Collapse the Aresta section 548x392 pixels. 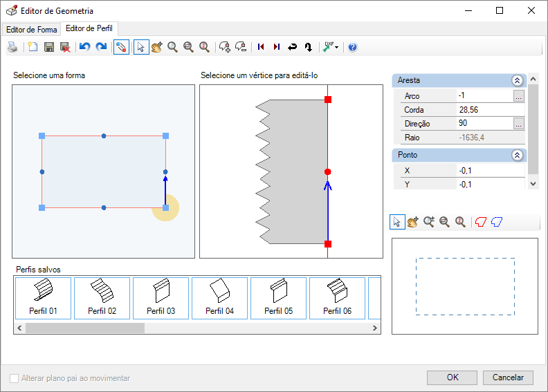pos(517,81)
